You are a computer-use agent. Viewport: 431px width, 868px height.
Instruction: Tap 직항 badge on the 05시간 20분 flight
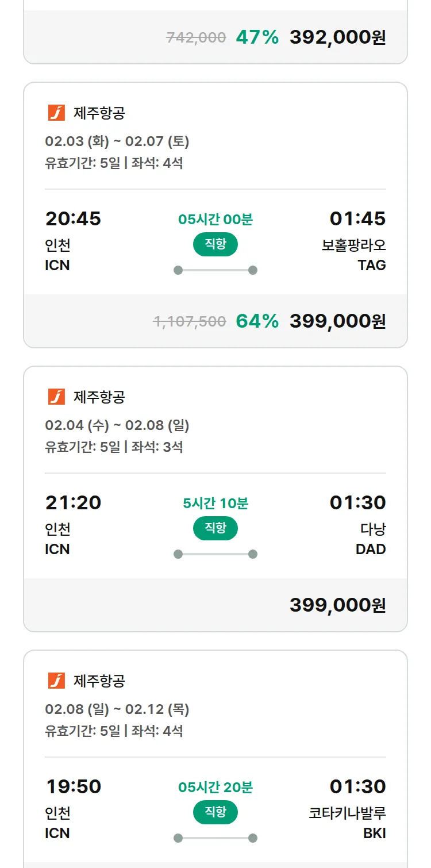coord(215,812)
